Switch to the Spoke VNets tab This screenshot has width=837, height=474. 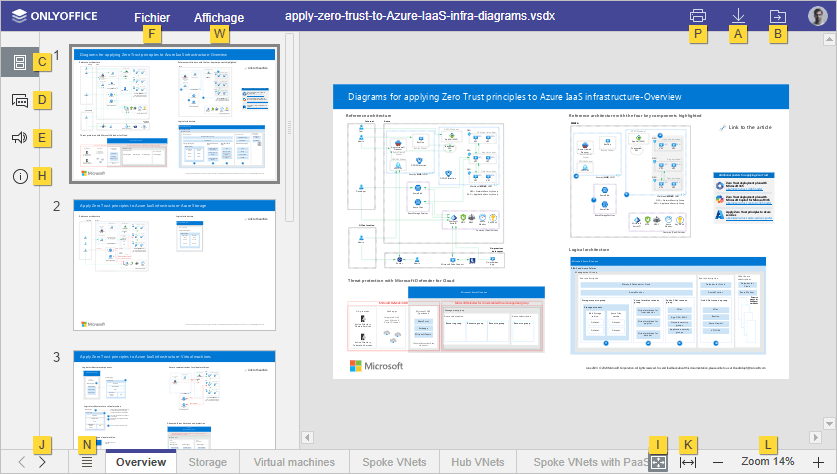coord(394,462)
